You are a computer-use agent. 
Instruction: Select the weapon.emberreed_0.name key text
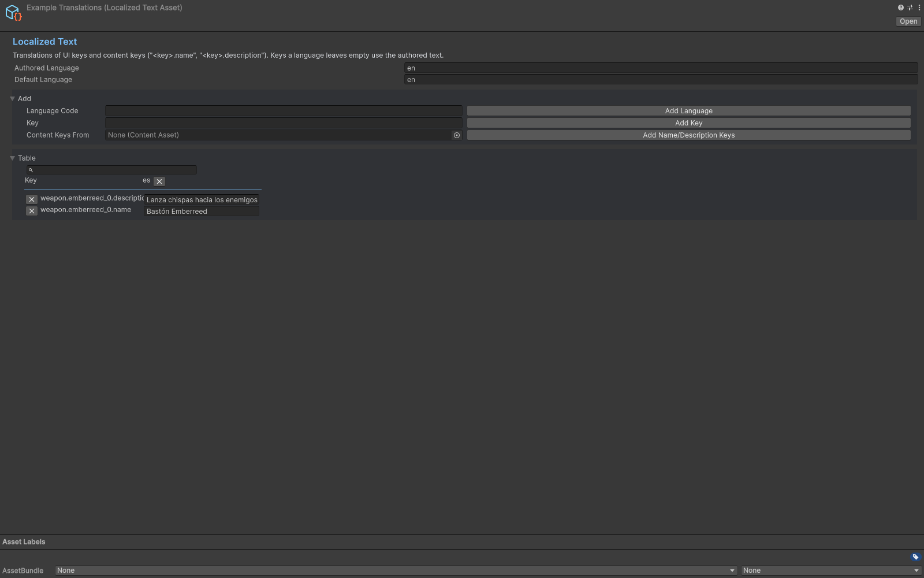(x=85, y=210)
